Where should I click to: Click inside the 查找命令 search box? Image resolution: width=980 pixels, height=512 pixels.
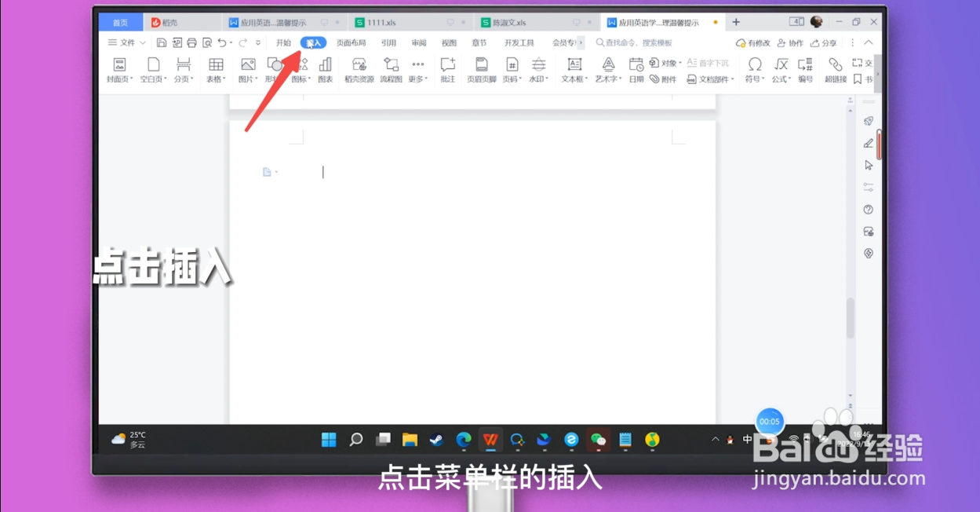tap(636, 42)
